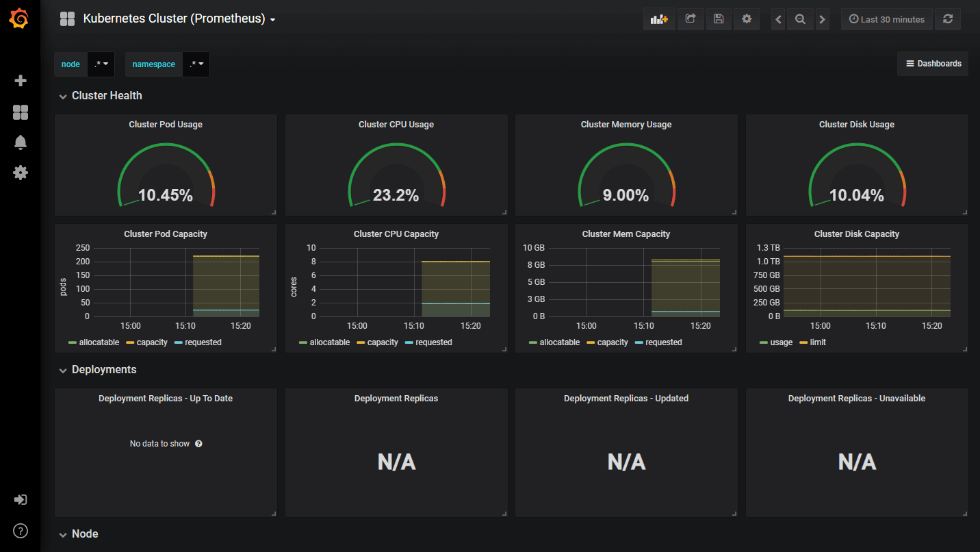This screenshot has height=552, width=980.
Task: Click the Add panel icon
Action: 659,19
